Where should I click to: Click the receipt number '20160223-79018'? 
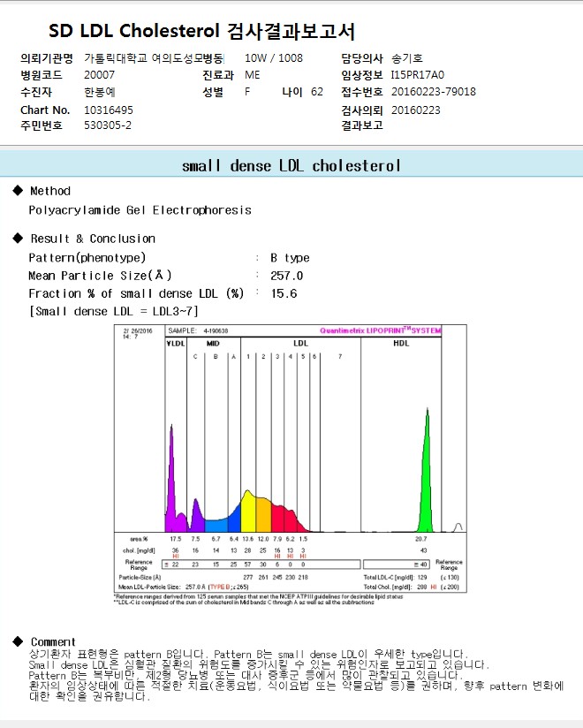point(434,92)
